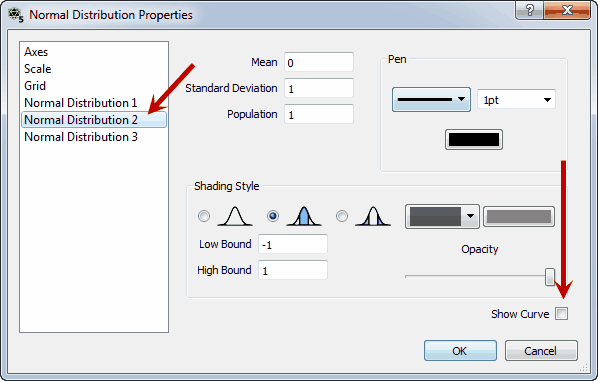Select the shade outside bounds radio button
The height and width of the screenshot is (381, 598).
(342, 216)
